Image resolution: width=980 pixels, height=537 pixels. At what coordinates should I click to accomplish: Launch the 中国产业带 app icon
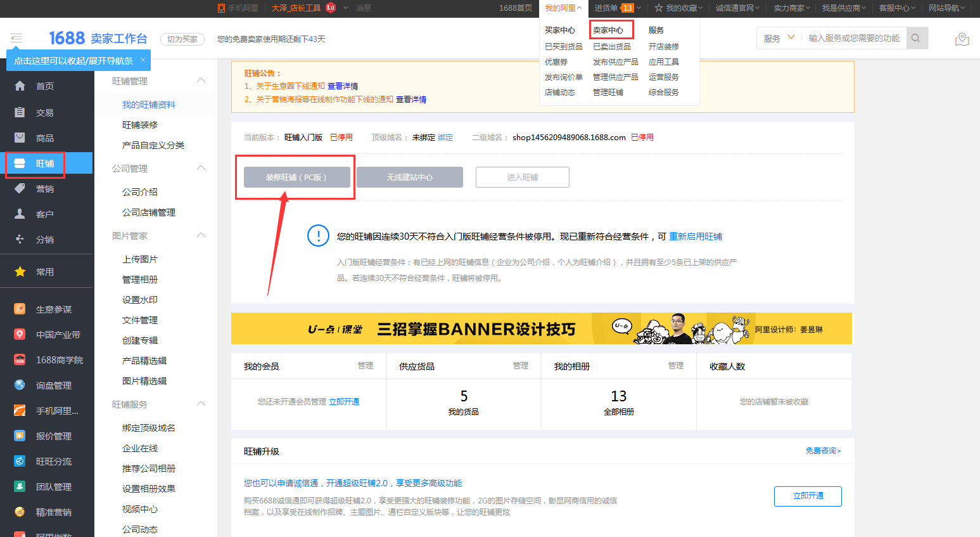[x=20, y=334]
